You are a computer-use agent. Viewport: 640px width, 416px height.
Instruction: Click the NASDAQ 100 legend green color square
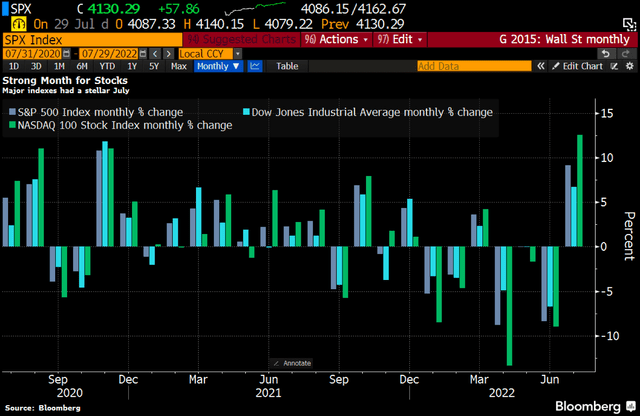tap(12, 125)
